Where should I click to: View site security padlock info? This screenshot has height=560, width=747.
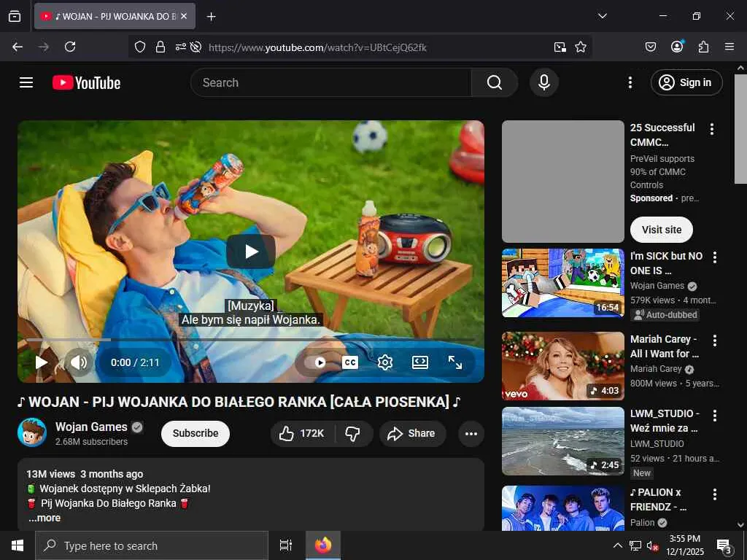coord(160,47)
